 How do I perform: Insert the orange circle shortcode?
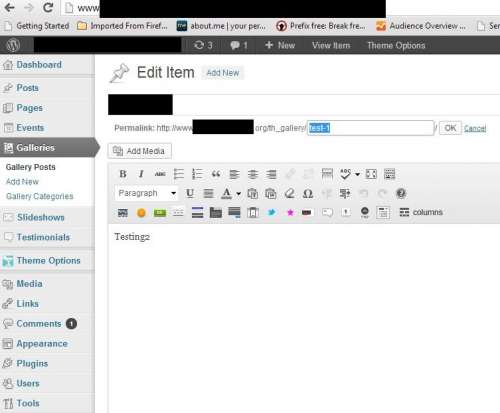point(141,212)
